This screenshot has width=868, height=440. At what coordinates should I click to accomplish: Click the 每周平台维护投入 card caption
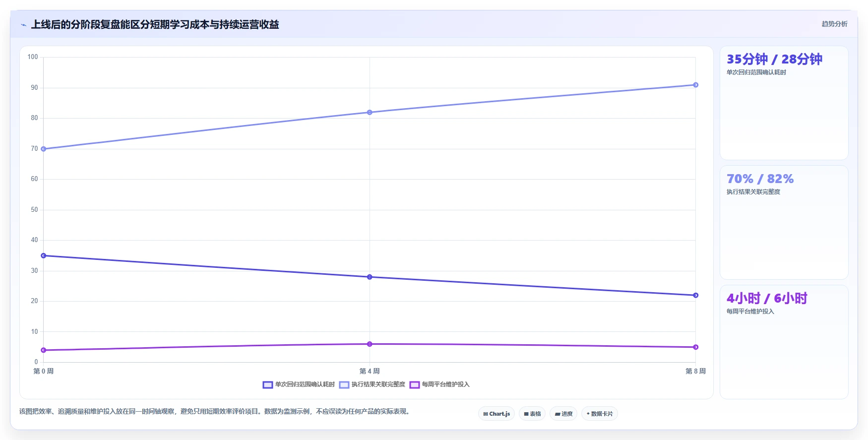[750, 312]
